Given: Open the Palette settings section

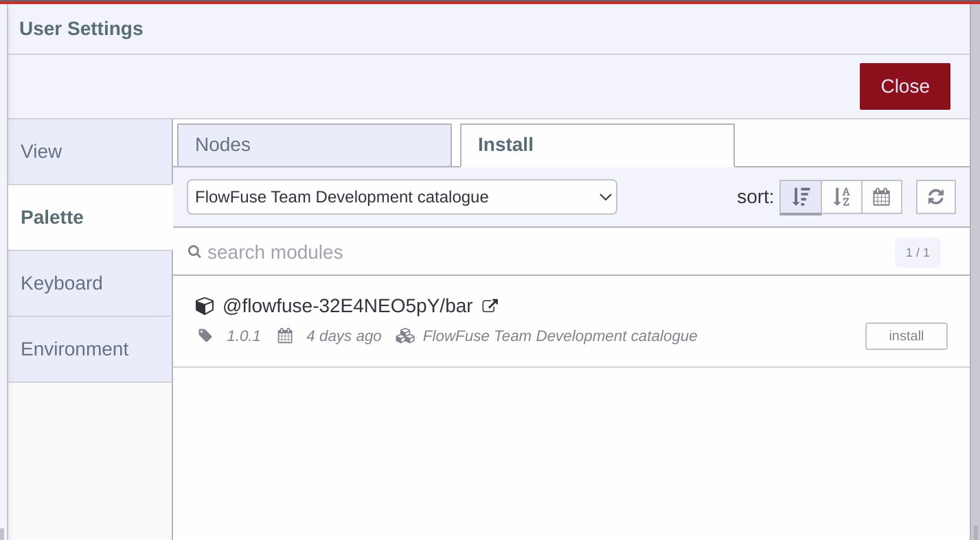Looking at the screenshot, I should [52, 218].
